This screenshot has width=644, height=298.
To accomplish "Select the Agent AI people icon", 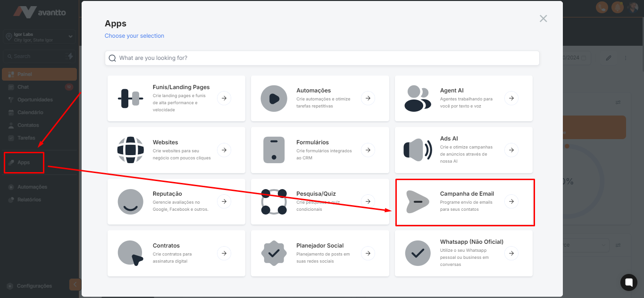I will pyautogui.click(x=417, y=98).
